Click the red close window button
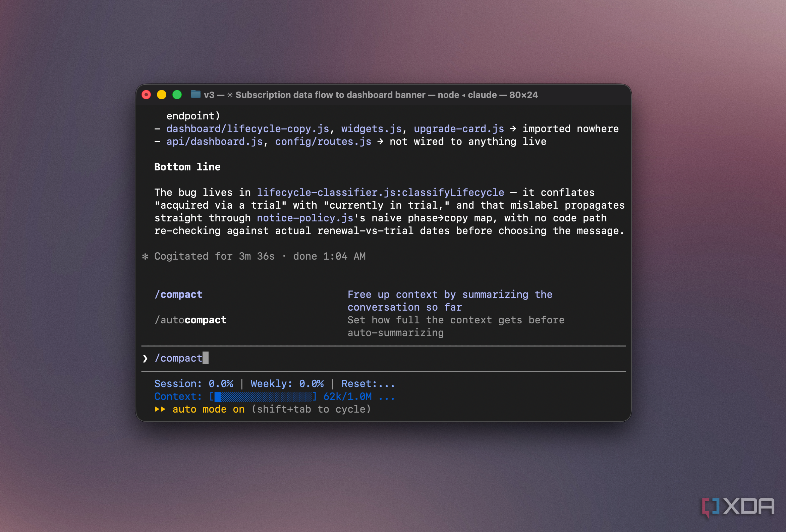The height and width of the screenshot is (532, 786). click(146, 95)
